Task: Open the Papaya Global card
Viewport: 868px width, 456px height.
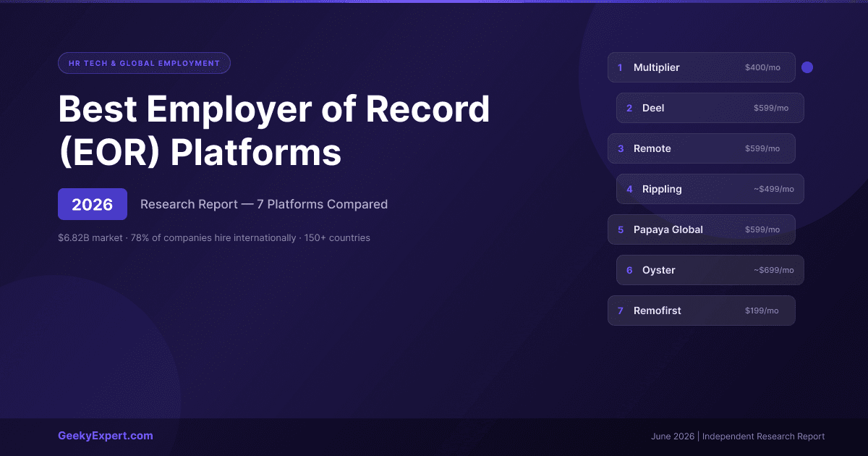Action: [702, 229]
